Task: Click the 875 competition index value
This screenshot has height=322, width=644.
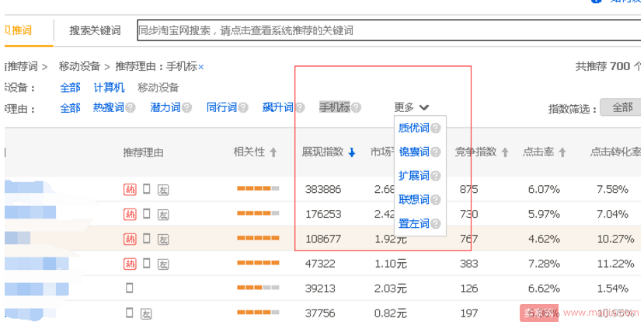Action: 469,190
